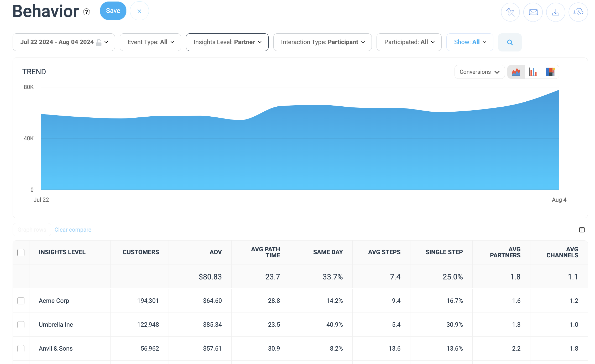Click the 40.9% same day value
This screenshot has height=364, width=595.
[335, 325]
